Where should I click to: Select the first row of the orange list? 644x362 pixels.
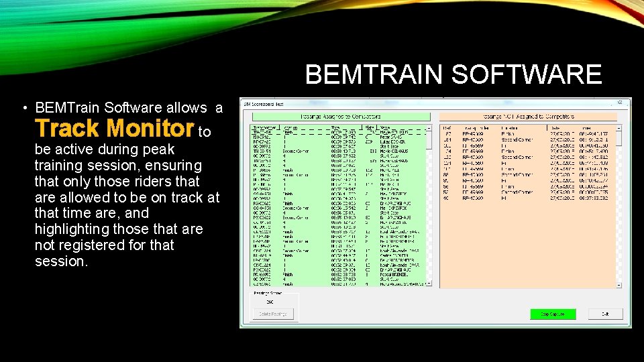[x=528, y=134]
